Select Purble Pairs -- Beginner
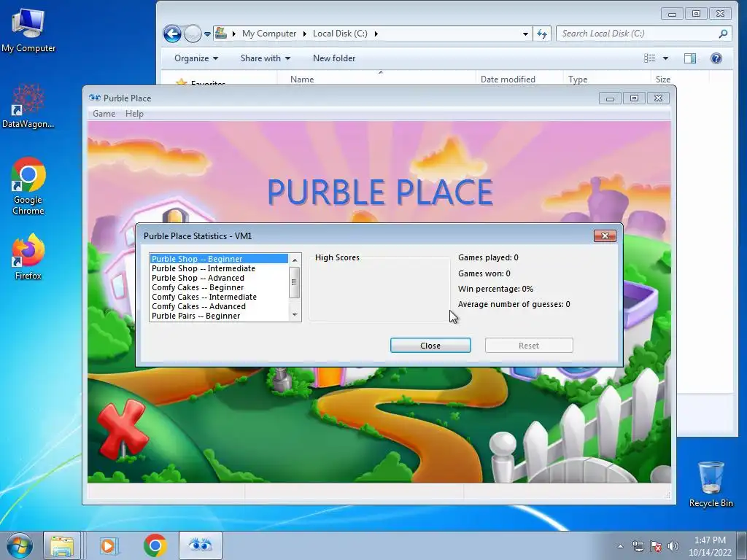This screenshot has height=560, width=747. [219, 316]
